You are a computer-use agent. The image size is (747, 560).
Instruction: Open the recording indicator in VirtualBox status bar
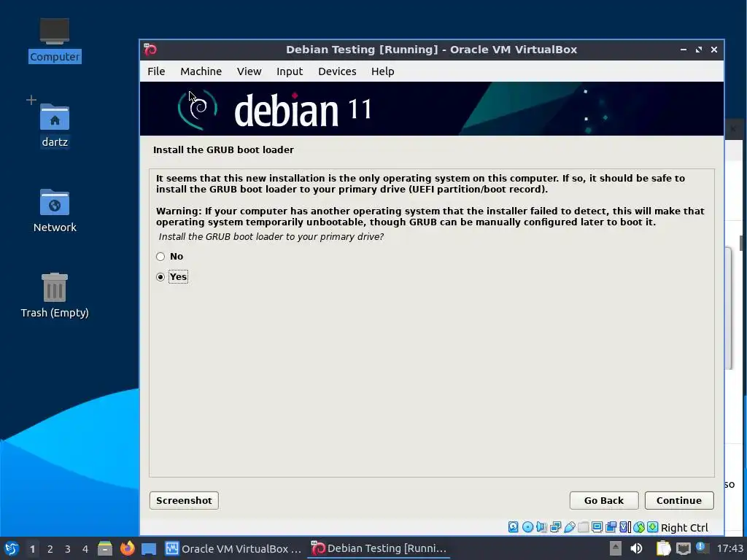(x=611, y=527)
